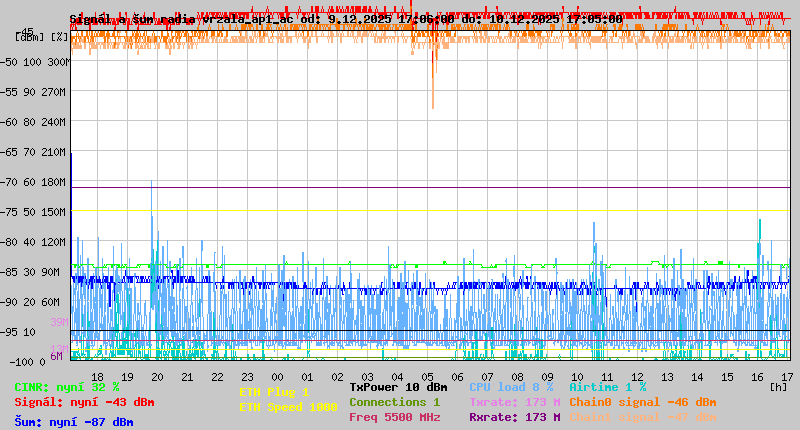Click hour label '11' on time axis

tap(607, 377)
